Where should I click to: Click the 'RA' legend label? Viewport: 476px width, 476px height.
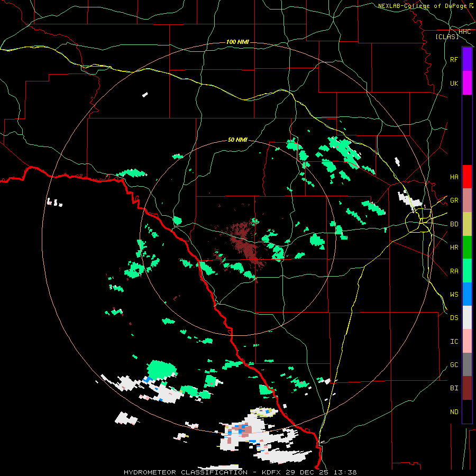coord(454,271)
